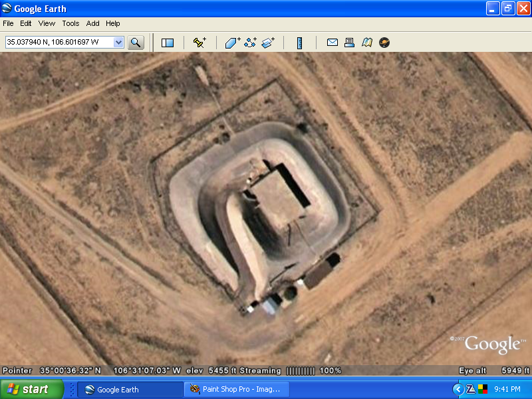532x399 pixels.
Task: Expand the search coordinates dropdown arrow
Action: coord(118,43)
